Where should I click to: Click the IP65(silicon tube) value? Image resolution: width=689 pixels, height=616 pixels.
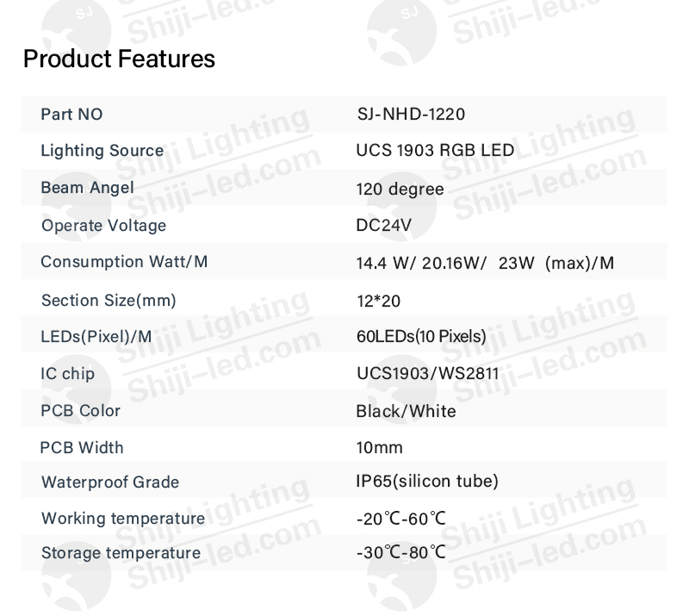click(x=427, y=482)
